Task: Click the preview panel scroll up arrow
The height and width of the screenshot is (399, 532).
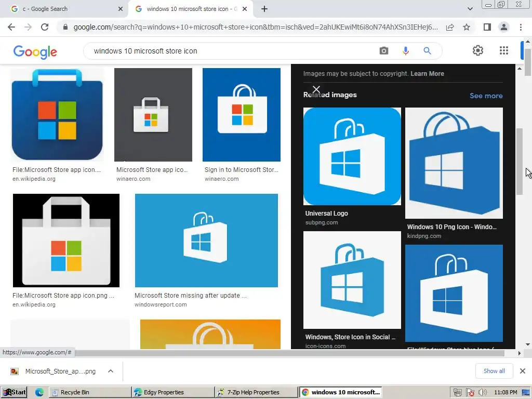Action: coord(519,69)
